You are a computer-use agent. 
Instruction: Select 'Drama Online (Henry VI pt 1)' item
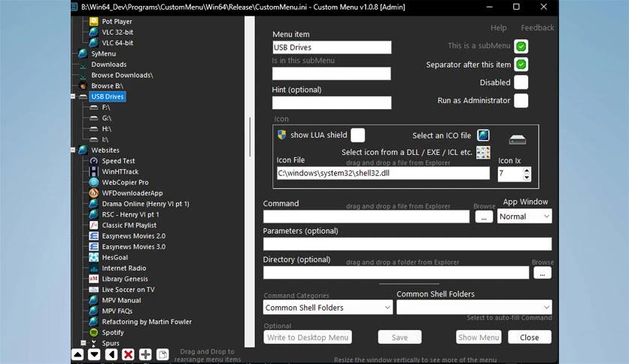[x=145, y=204]
